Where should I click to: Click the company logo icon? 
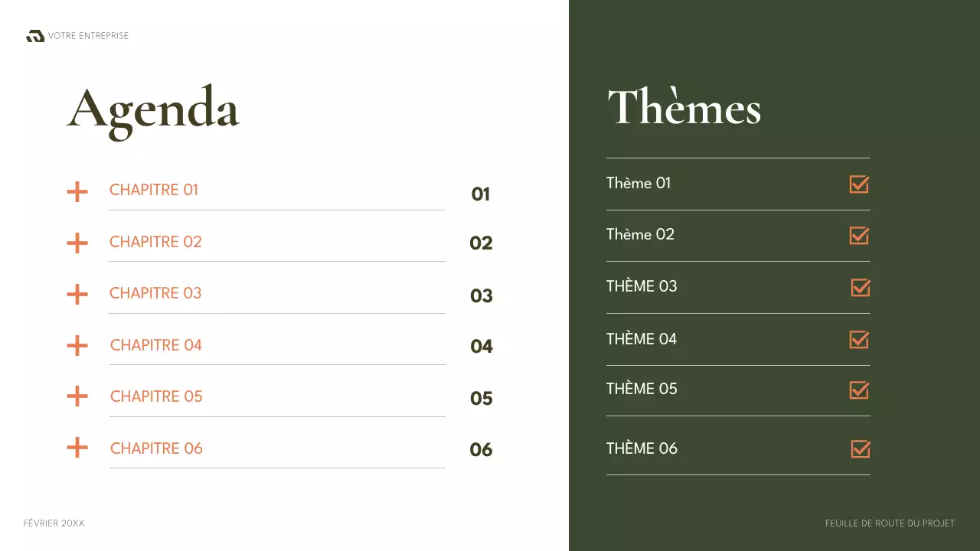35,36
